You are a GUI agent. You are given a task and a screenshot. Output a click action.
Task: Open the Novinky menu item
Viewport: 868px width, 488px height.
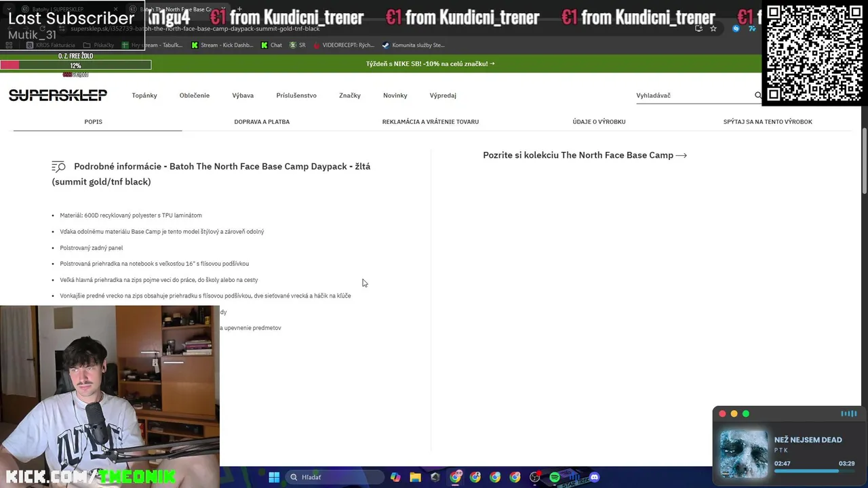click(395, 96)
